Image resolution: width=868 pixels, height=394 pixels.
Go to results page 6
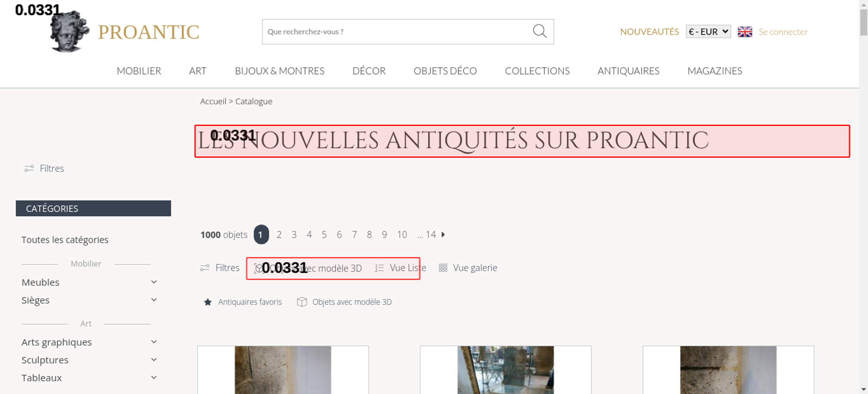(x=339, y=235)
